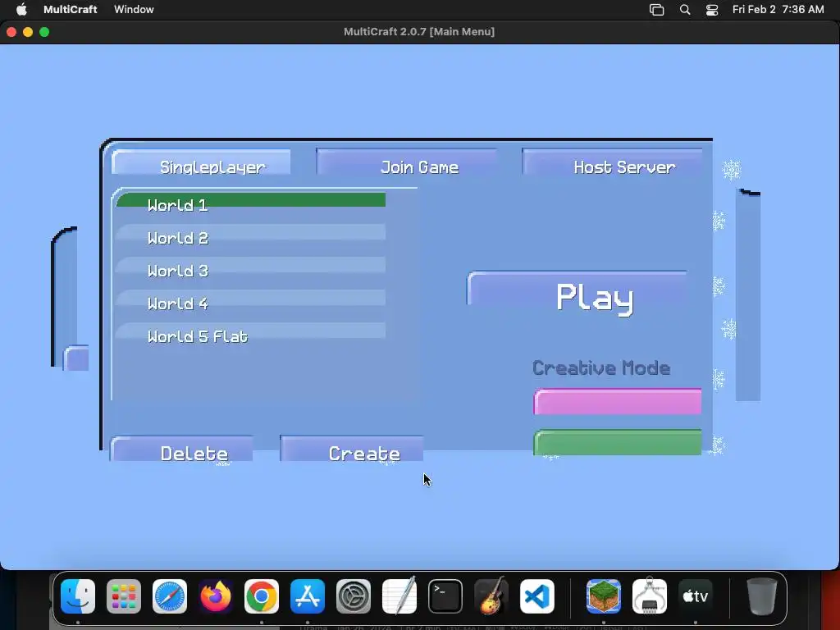Click the Delete world button
The image size is (840, 630).
[x=181, y=450]
